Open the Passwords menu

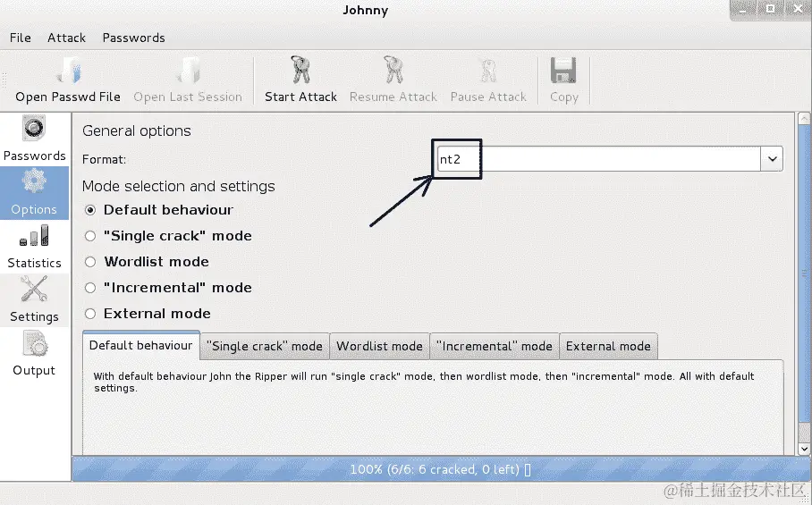pyautogui.click(x=133, y=38)
